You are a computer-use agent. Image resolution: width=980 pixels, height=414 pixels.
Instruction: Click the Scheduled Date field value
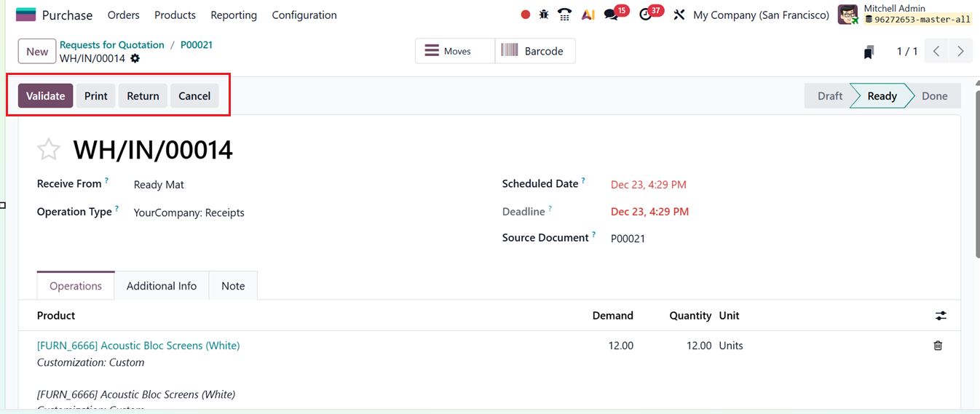click(648, 185)
